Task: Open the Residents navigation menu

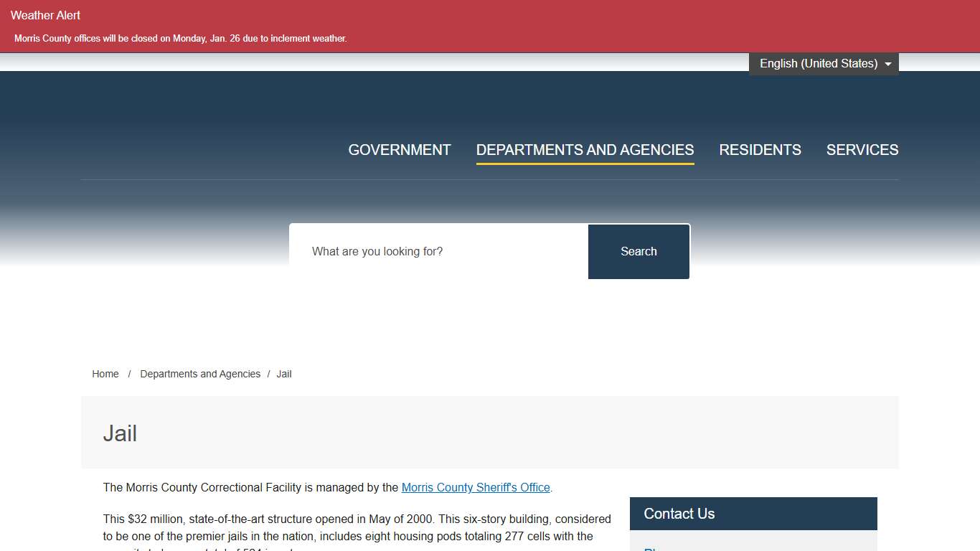Action: click(760, 150)
